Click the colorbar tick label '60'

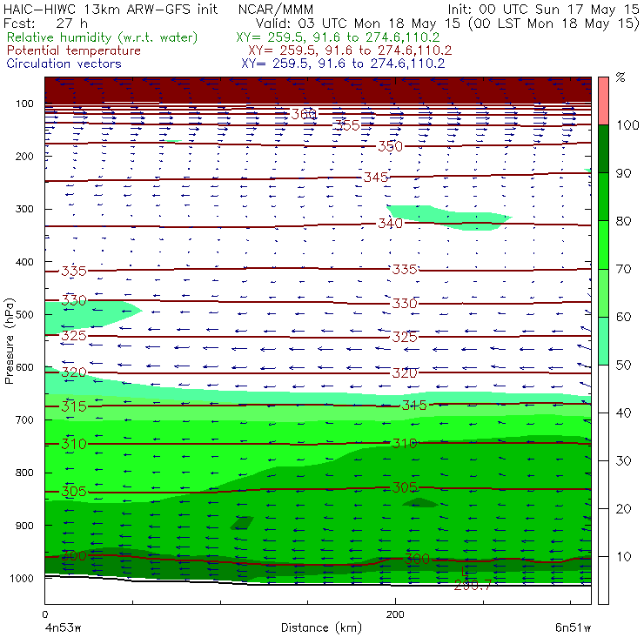click(x=623, y=317)
